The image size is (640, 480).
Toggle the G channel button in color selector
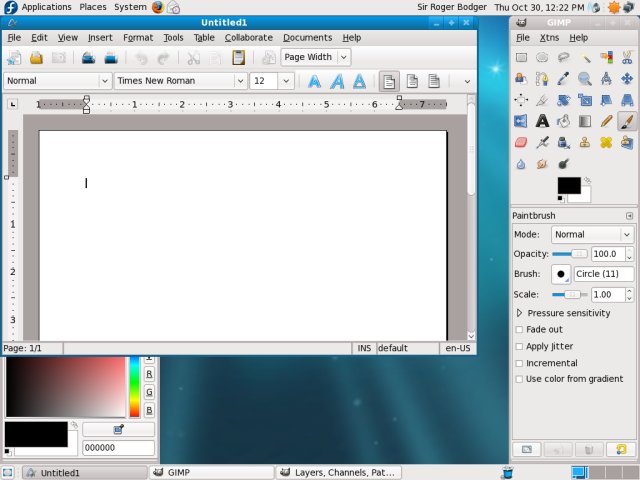149,392
